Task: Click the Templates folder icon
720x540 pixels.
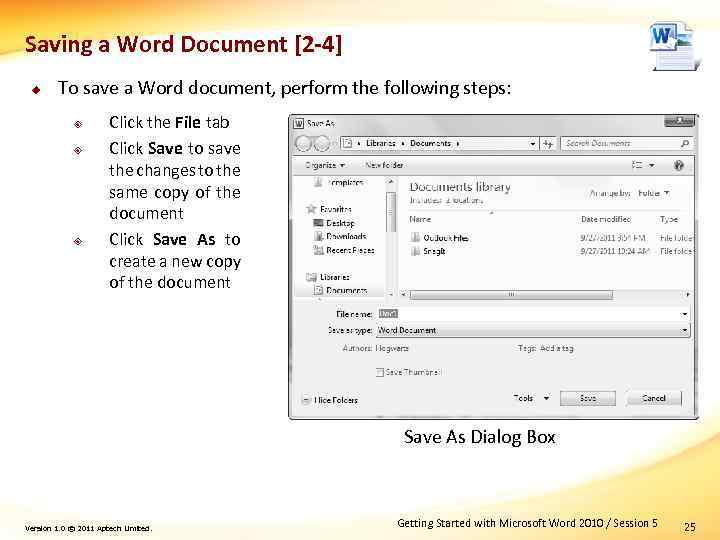Action: click(318, 183)
